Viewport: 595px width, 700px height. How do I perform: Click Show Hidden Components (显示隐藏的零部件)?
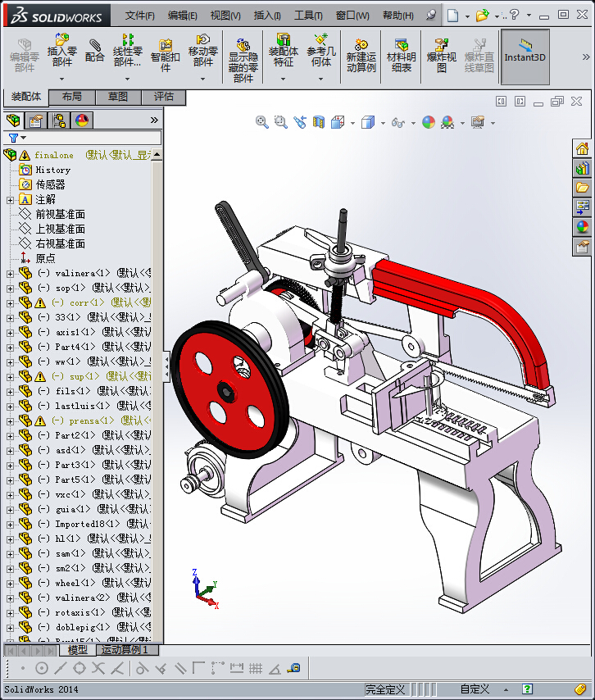pos(243,61)
